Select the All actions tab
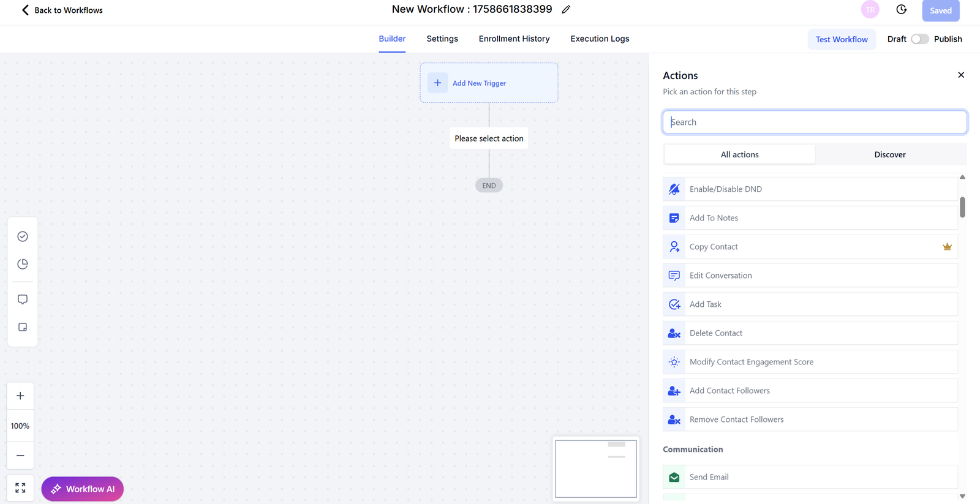This screenshot has height=504, width=980. [x=739, y=154]
